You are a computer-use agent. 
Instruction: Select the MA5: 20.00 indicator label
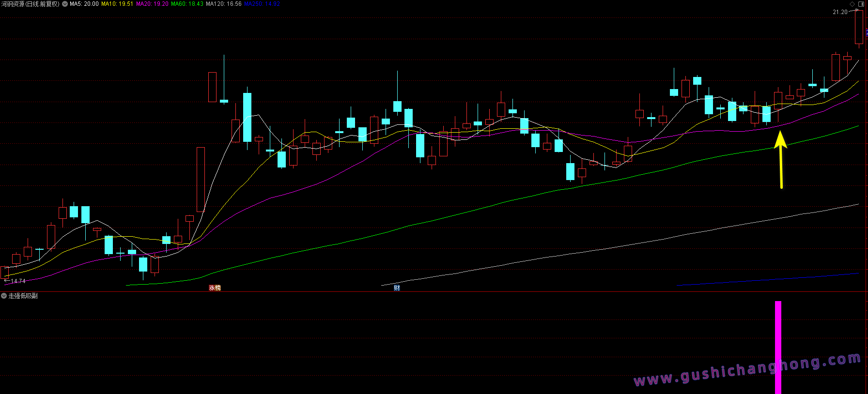[x=84, y=4]
